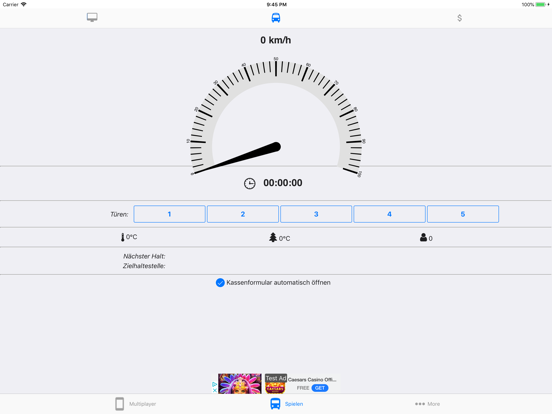This screenshot has width=552, height=414.
Task: Click the Zielhaltestelle label
Action: coord(144,266)
